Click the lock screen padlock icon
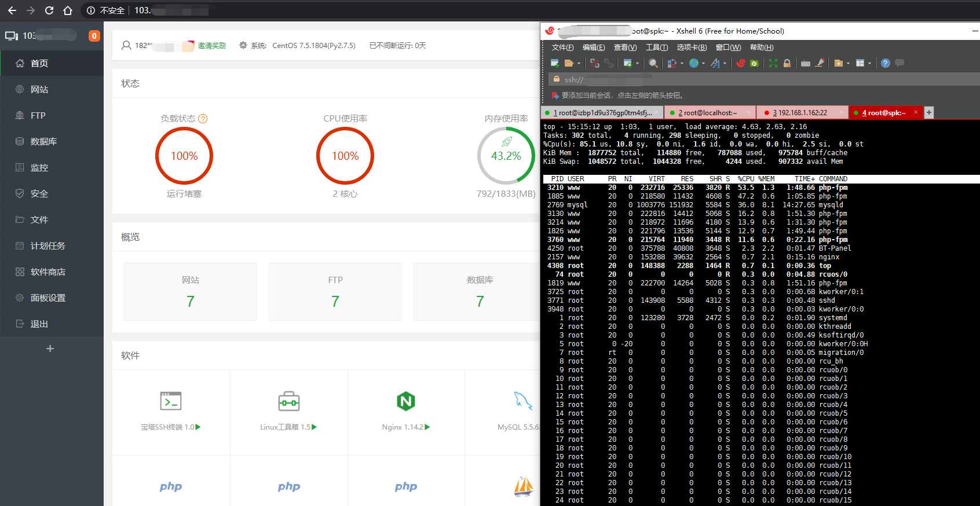Screen dimensions: 980x506 click(x=787, y=63)
